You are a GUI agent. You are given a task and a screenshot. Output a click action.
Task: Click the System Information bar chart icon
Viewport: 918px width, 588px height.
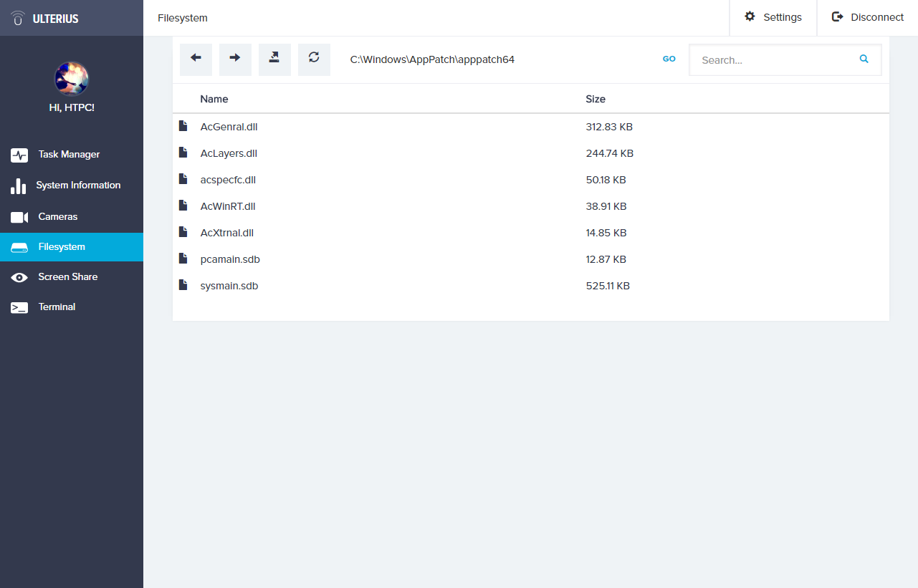pos(19,185)
